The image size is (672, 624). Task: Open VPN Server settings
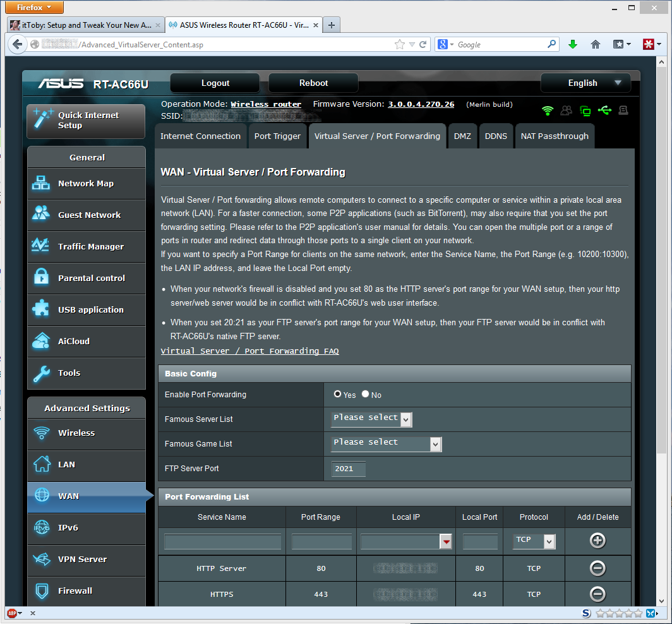86,560
